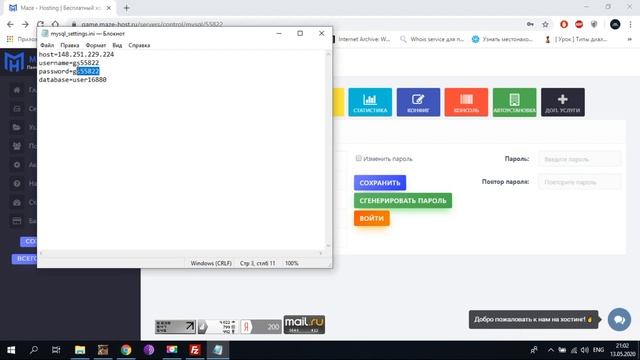This screenshot has width=640, height=360.
Task: Switch to Chrome on the taskbar
Action: (x=126, y=350)
